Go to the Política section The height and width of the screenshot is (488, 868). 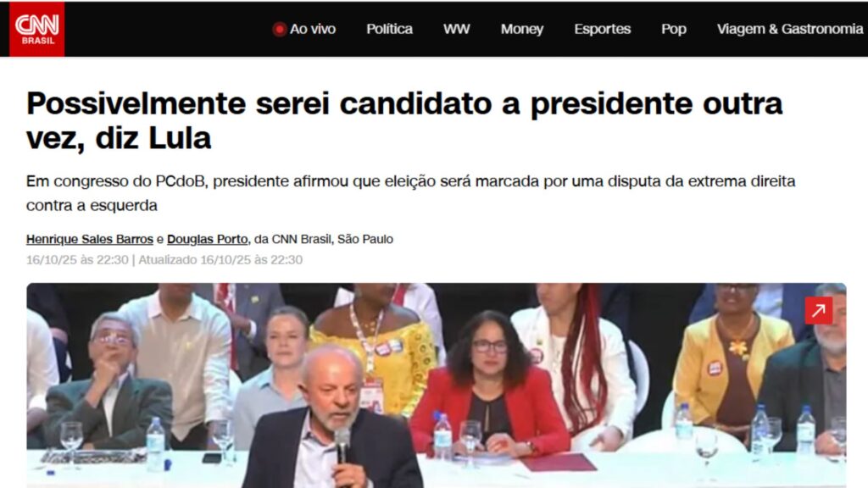click(389, 30)
